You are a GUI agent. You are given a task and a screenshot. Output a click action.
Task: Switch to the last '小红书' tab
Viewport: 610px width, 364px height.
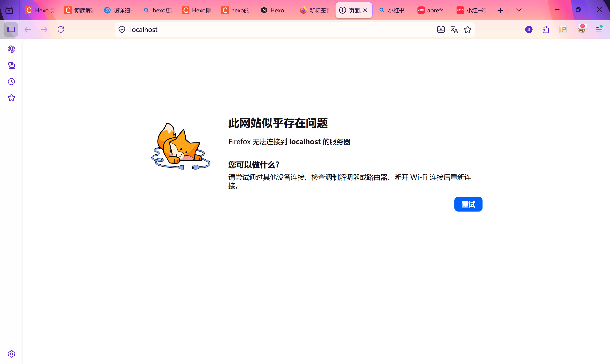point(472,10)
